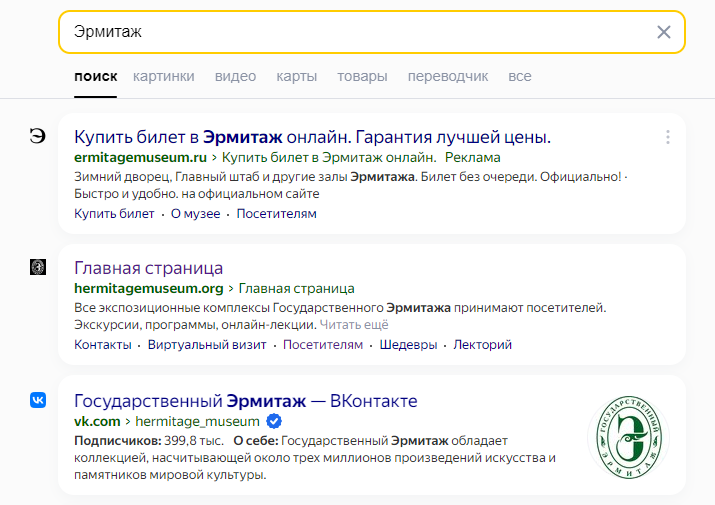Open the Главная страница result title

click(x=148, y=268)
